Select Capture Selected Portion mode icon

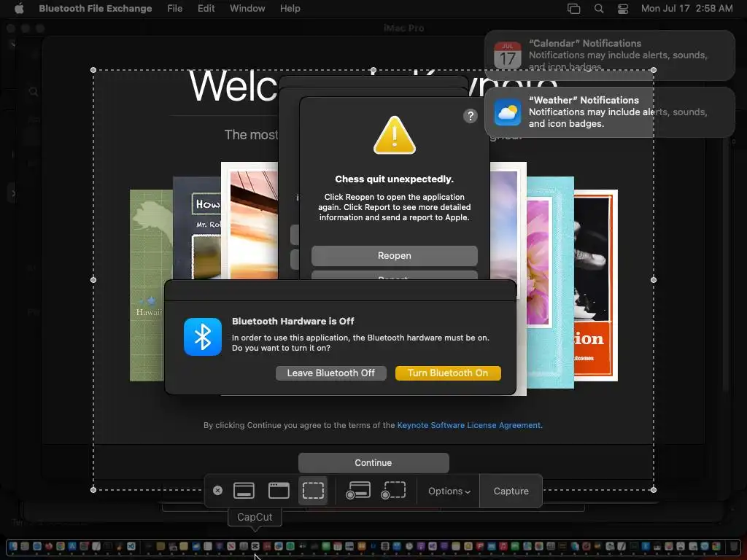pyautogui.click(x=313, y=491)
